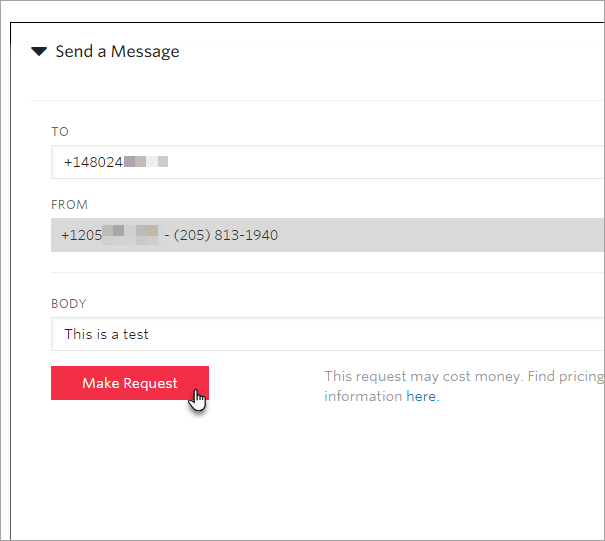The image size is (605, 541).
Task: Select the (205) 813-1940 sender entry
Action: (x=226, y=235)
